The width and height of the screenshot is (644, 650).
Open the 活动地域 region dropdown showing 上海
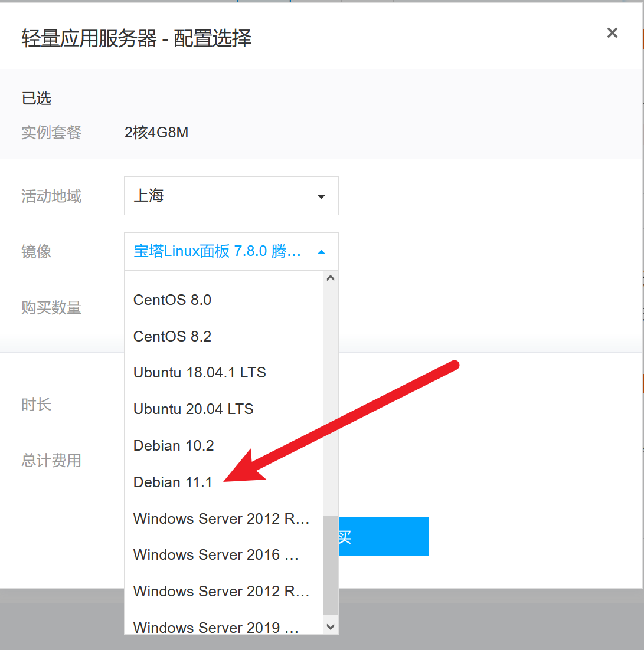click(x=231, y=196)
